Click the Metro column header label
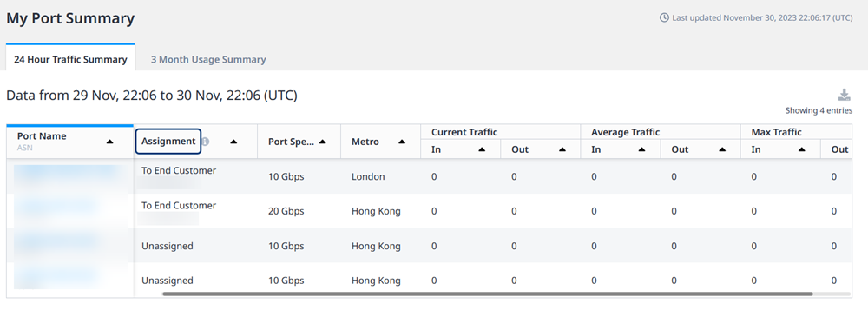This screenshot has width=868, height=317. pos(365,142)
